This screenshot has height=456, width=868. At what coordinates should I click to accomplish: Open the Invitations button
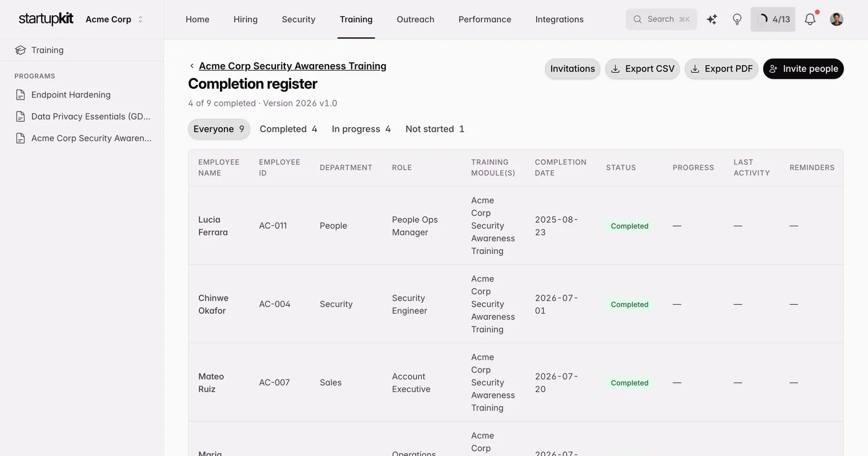[x=573, y=69]
